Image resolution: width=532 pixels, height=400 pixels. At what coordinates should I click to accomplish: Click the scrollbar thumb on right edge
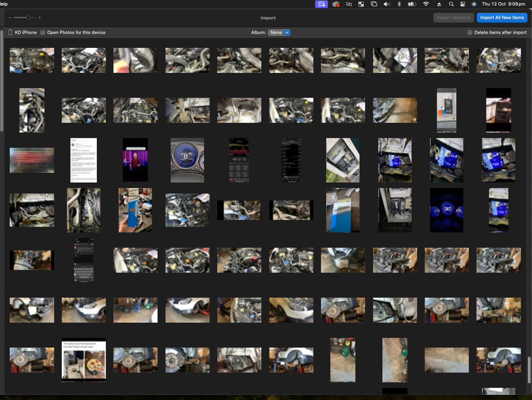coord(529,370)
